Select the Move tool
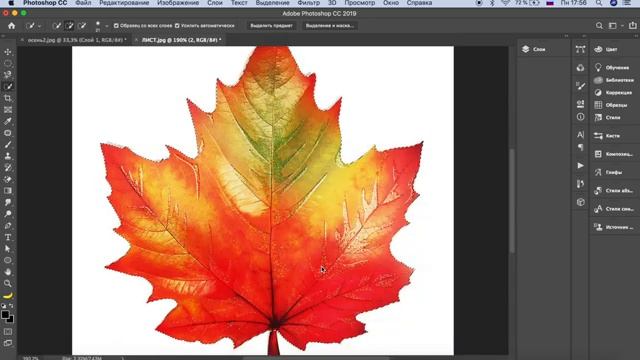 tap(8, 52)
